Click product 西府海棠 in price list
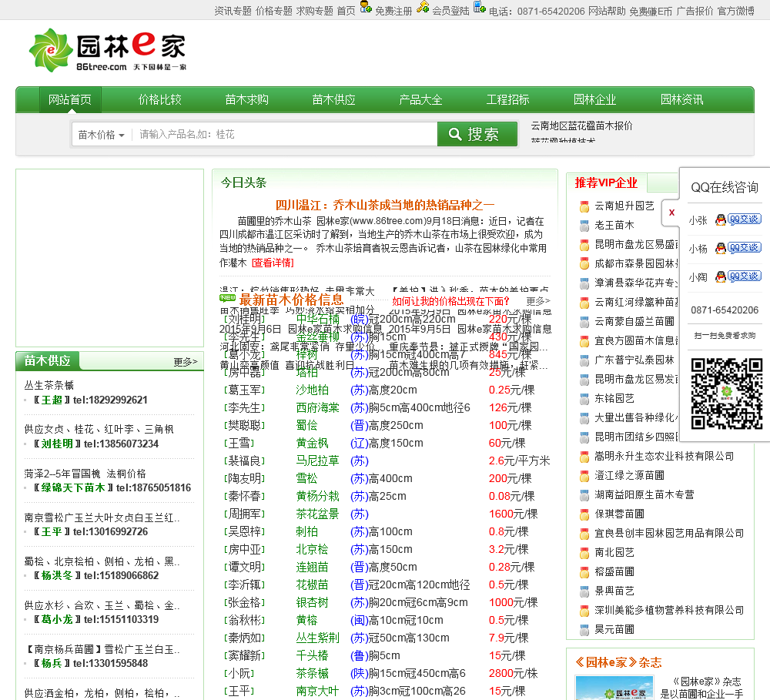 317,407
